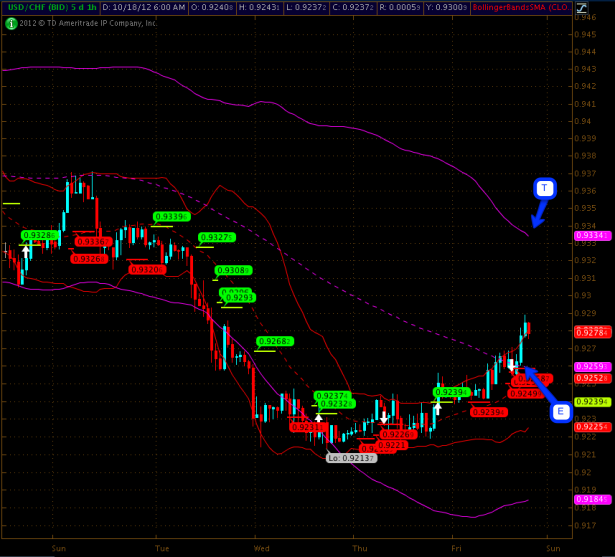Image resolution: width=615 pixels, height=557 pixels.
Task: Click the white up arrow under 0.9239 label
Action: click(x=438, y=407)
